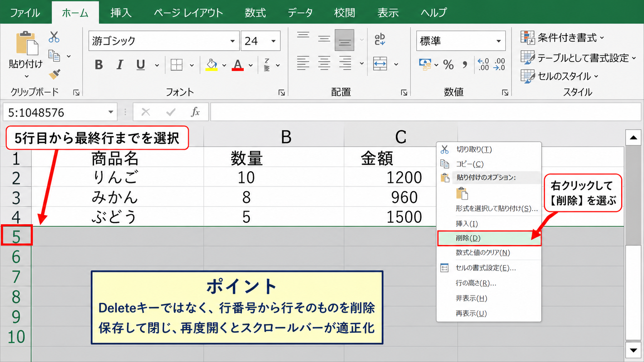
Task: Click scroll up arrow of vertical scrollbar
Action: tap(633, 137)
